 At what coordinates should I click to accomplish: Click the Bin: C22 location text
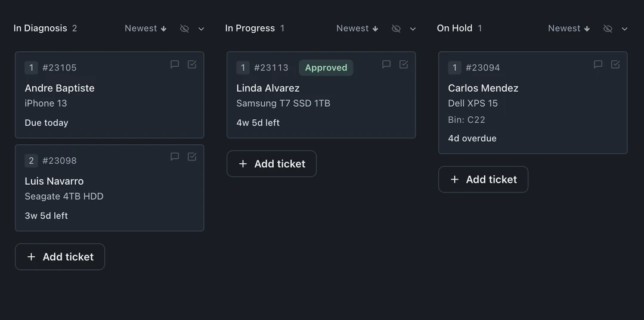point(466,120)
